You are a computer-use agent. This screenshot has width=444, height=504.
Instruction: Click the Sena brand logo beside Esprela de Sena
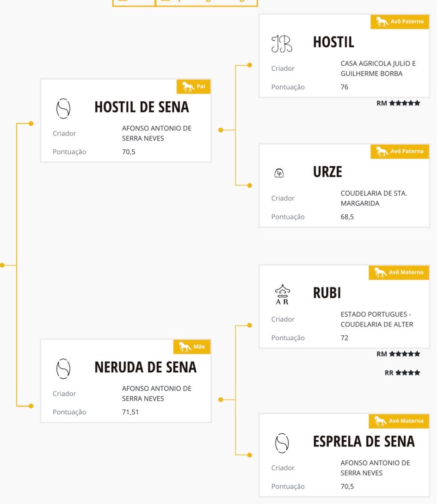tap(282, 443)
